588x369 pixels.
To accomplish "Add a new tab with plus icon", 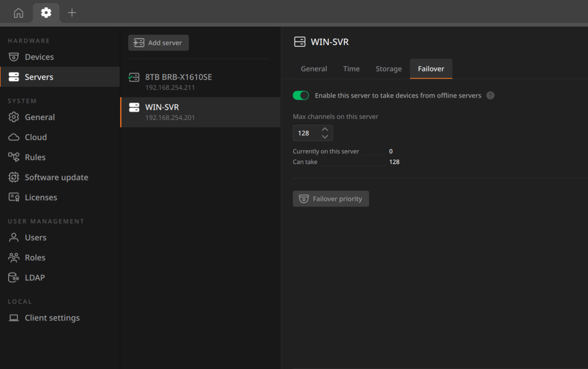I will [72, 13].
